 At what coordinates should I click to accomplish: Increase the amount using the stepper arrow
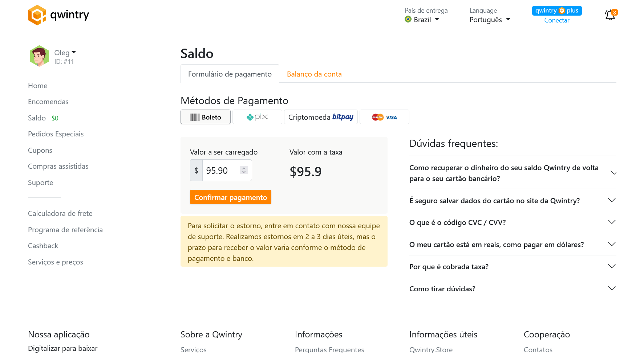point(243,168)
